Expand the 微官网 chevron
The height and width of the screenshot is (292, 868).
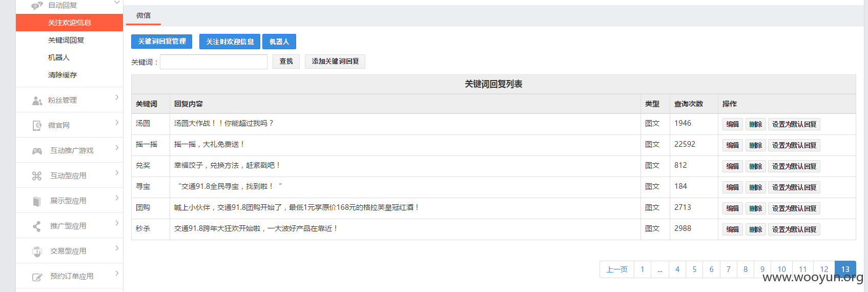click(117, 123)
